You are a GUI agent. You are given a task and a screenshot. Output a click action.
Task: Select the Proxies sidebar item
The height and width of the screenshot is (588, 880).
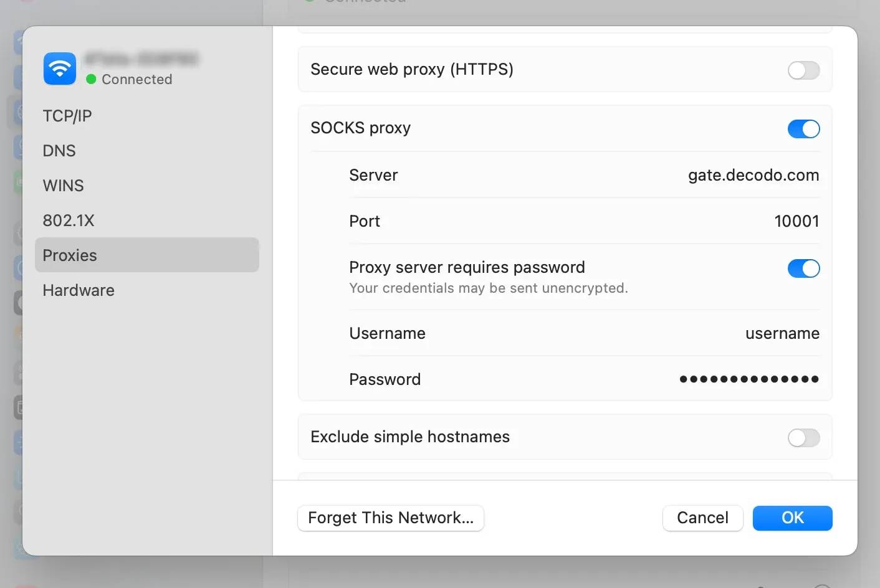pos(70,255)
